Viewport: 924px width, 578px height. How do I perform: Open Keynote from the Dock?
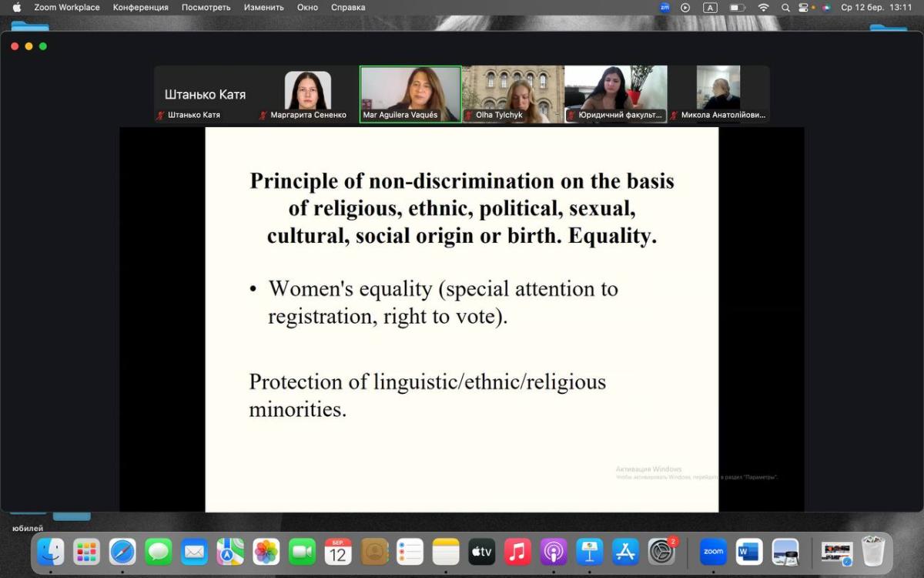click(x=589, y=552)
